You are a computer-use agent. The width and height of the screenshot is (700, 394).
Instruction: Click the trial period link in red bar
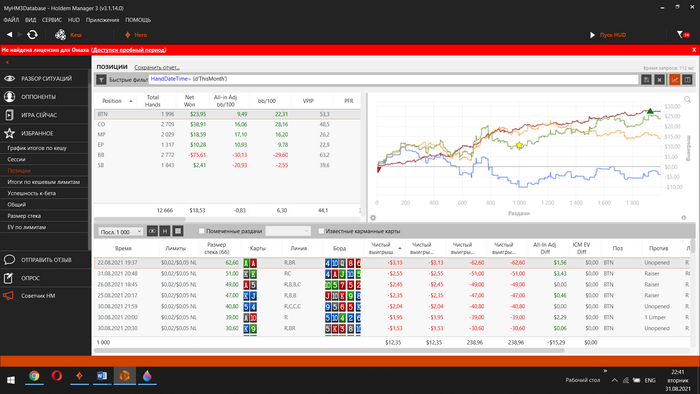click(129, 50)
